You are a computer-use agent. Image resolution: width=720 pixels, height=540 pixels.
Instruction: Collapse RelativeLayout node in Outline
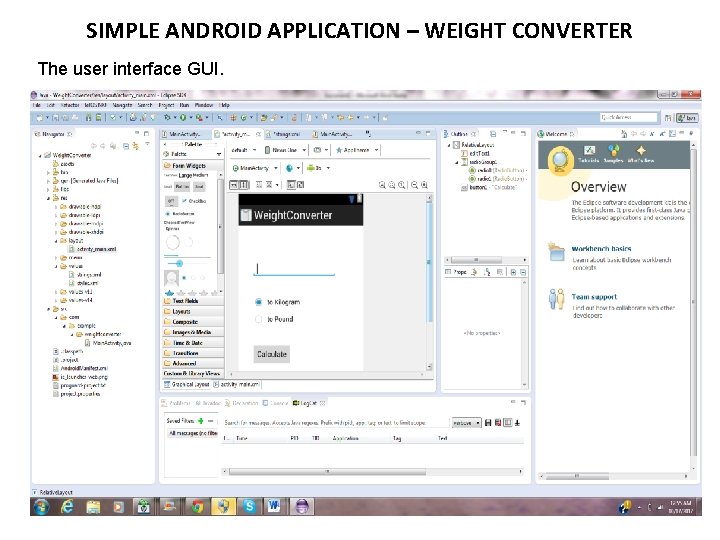449,145
